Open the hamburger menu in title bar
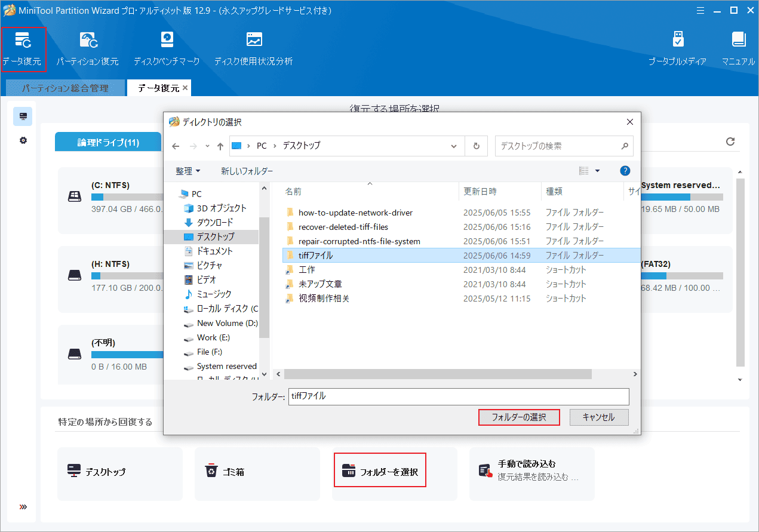This screenshot has height=532, width=759. (x=700, y=10)
